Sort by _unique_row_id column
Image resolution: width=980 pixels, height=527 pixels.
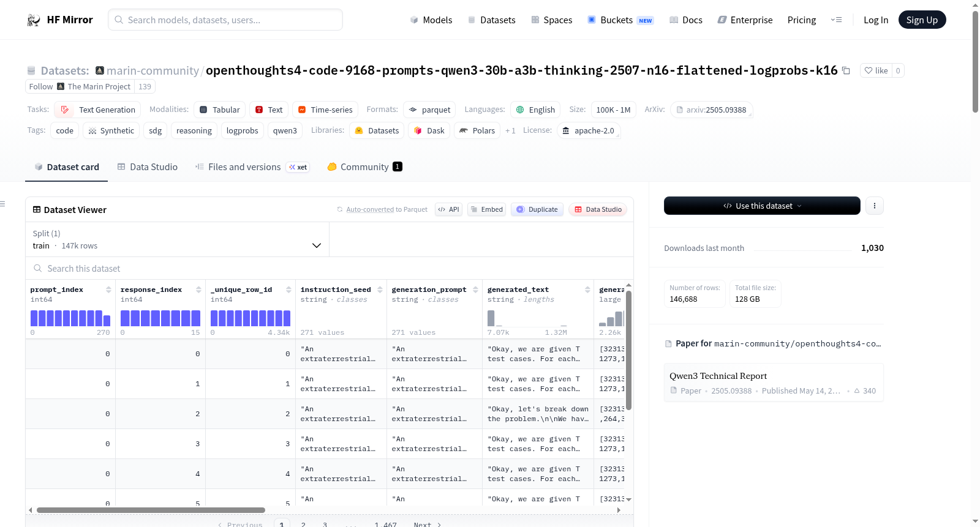288,290
